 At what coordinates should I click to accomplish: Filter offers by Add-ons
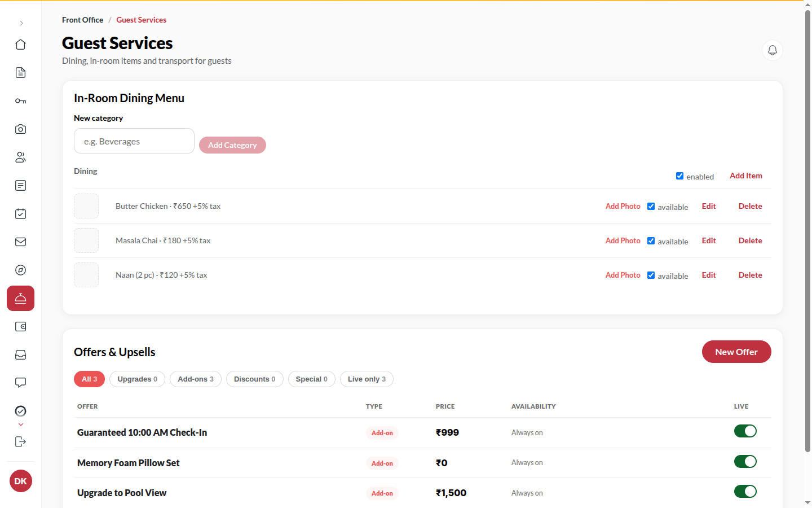coord(196,379)
